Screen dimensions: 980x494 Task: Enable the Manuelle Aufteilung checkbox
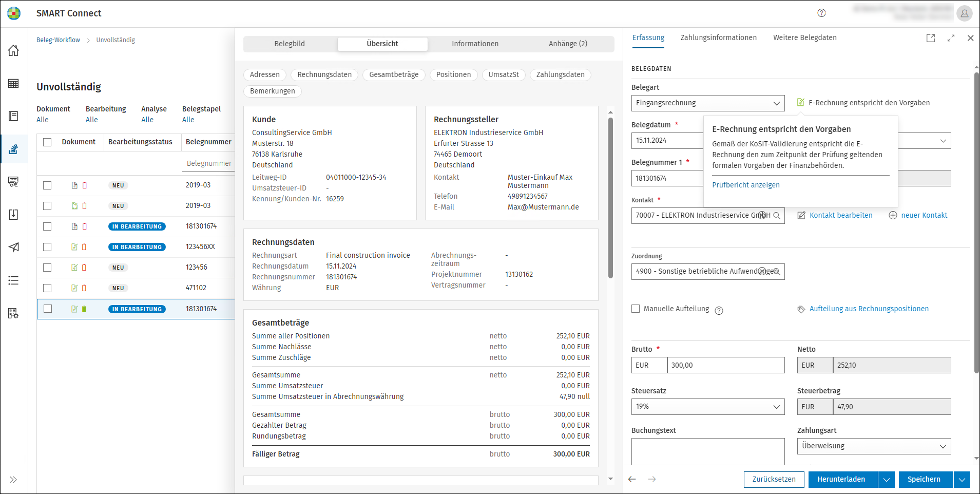click(636, 309)
